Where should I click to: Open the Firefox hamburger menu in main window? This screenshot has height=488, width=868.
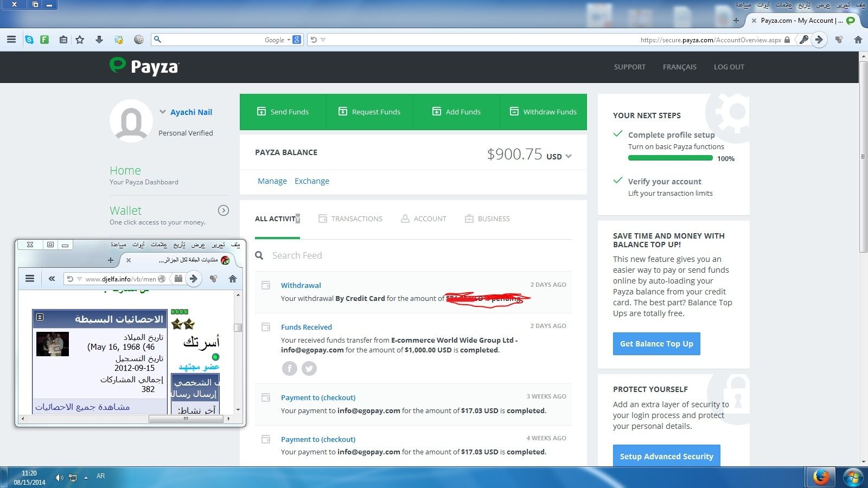point(11,40)
